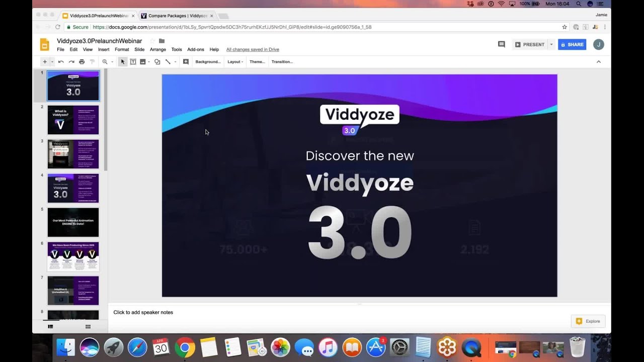644x362 pixels.
Task: Open the image insert dropdown arrow
Action: 149,62
